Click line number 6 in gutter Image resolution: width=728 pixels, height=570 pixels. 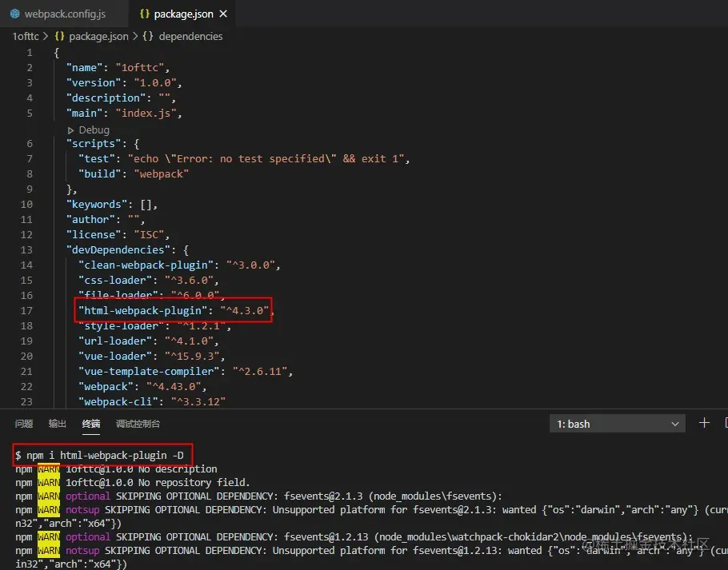pos(30,143)
